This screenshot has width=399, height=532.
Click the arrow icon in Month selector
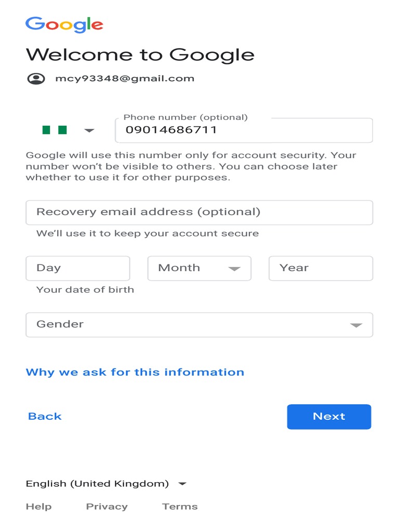click(234, 269)
